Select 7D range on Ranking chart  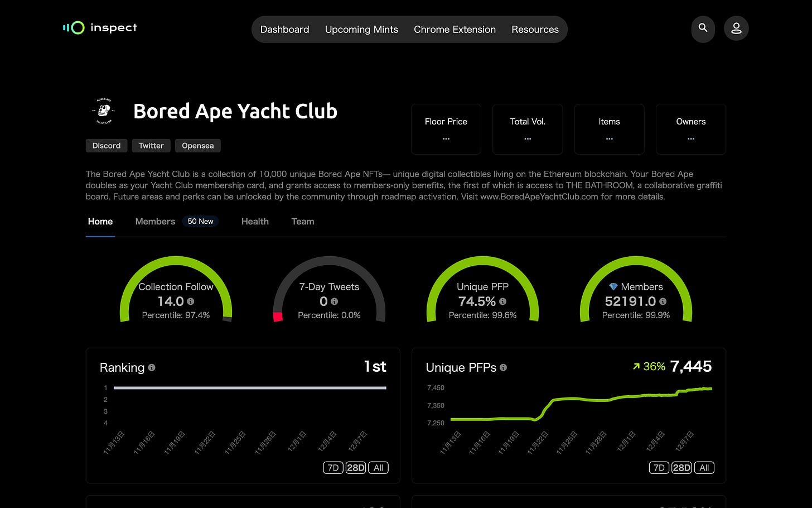(x=333, y=468)
